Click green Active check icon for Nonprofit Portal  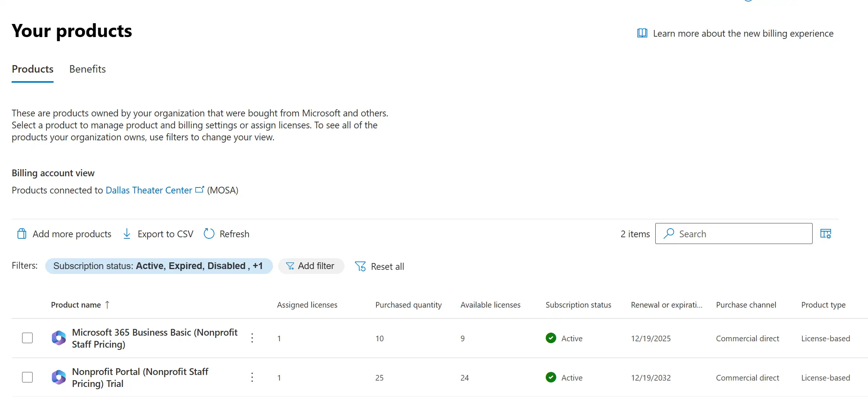[x=551, y=377]
